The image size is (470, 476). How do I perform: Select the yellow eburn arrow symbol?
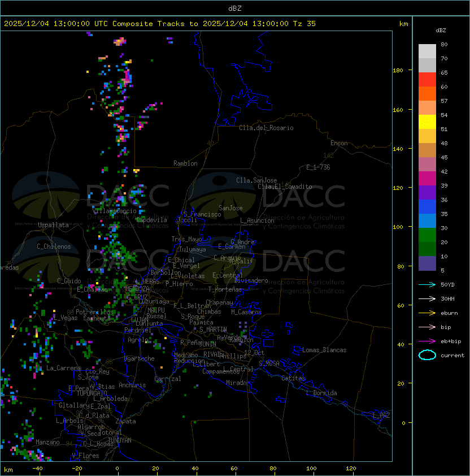pos(427,313)
